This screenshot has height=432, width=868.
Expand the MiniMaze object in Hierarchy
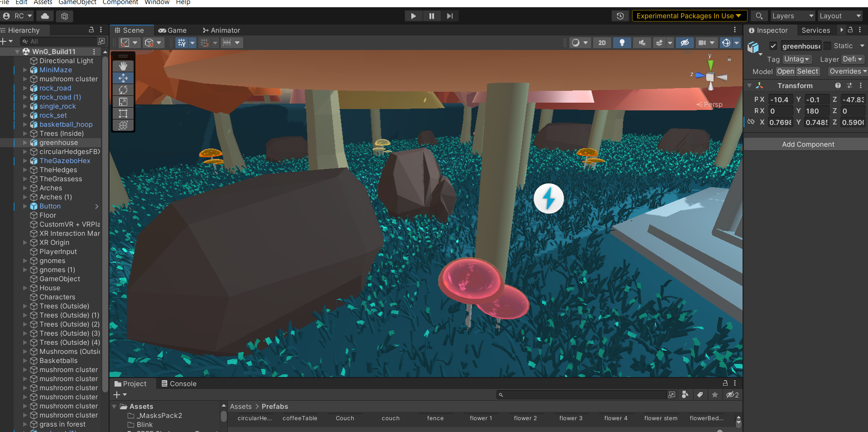coord(25,70)
